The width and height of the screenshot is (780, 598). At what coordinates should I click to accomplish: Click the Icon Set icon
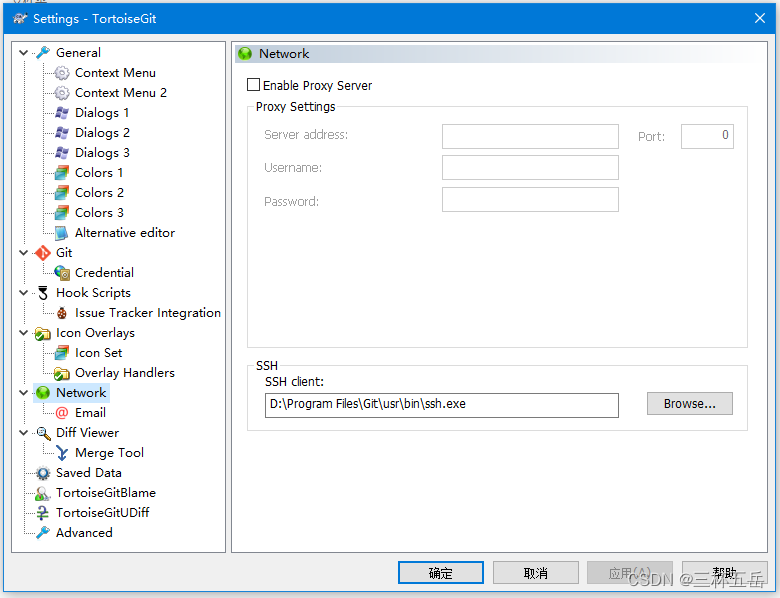[62, 353]
